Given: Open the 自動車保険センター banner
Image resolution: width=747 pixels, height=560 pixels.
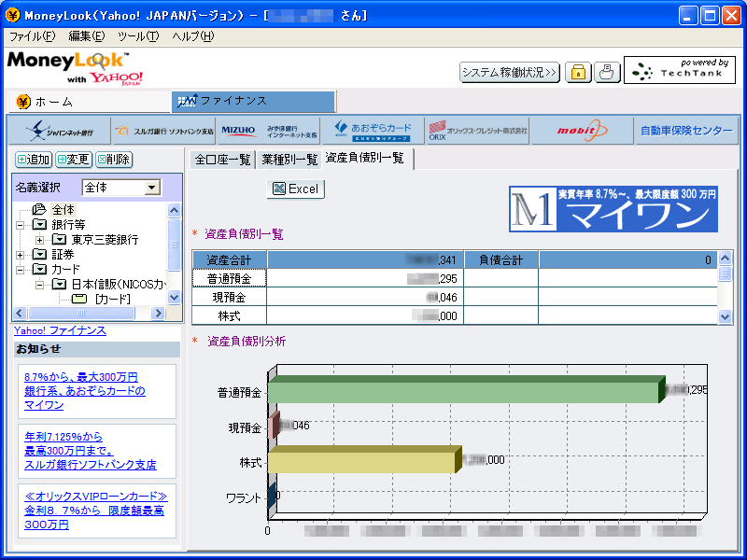Looking at the screenshot, I should tap(686, 131).
